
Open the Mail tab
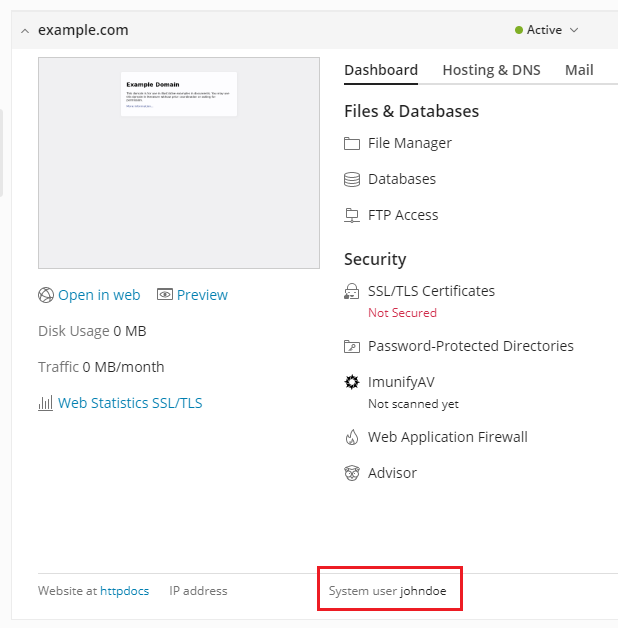coord(579,70)
